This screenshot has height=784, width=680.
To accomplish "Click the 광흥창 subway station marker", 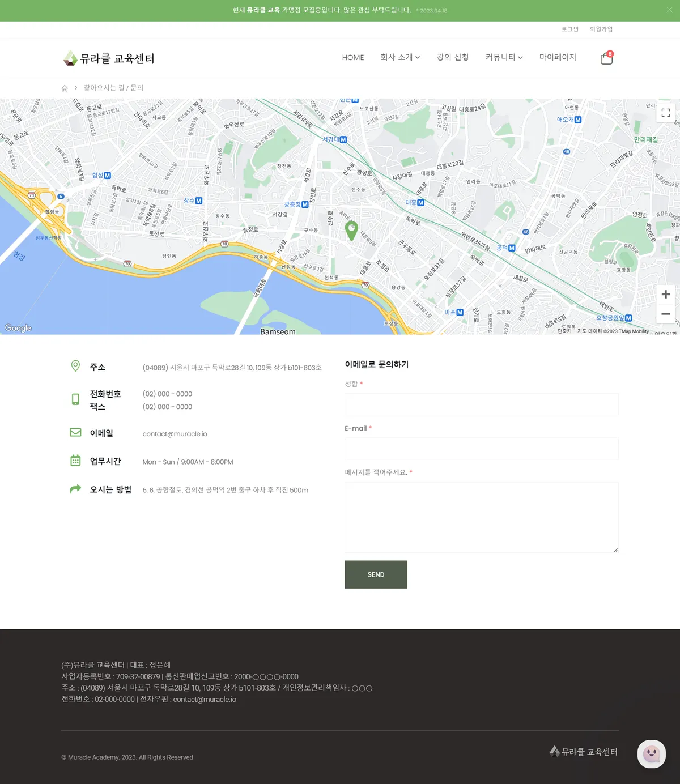I will 296,204.
